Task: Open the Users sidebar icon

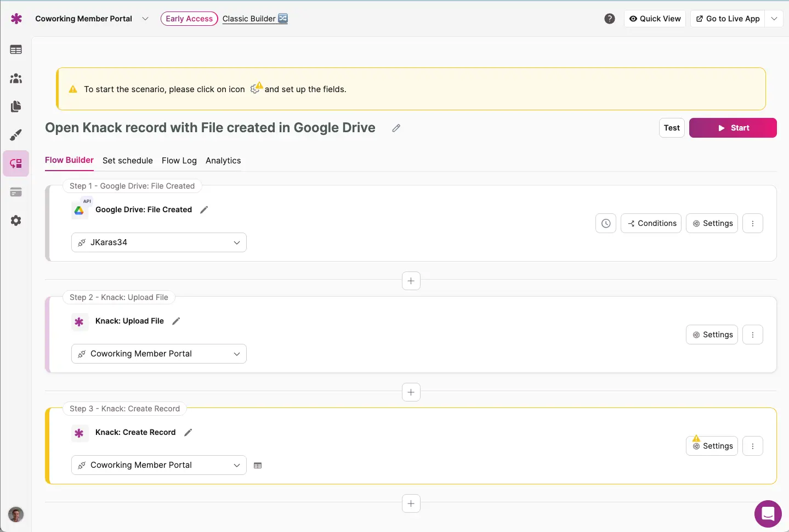Action: coord(16,78)
